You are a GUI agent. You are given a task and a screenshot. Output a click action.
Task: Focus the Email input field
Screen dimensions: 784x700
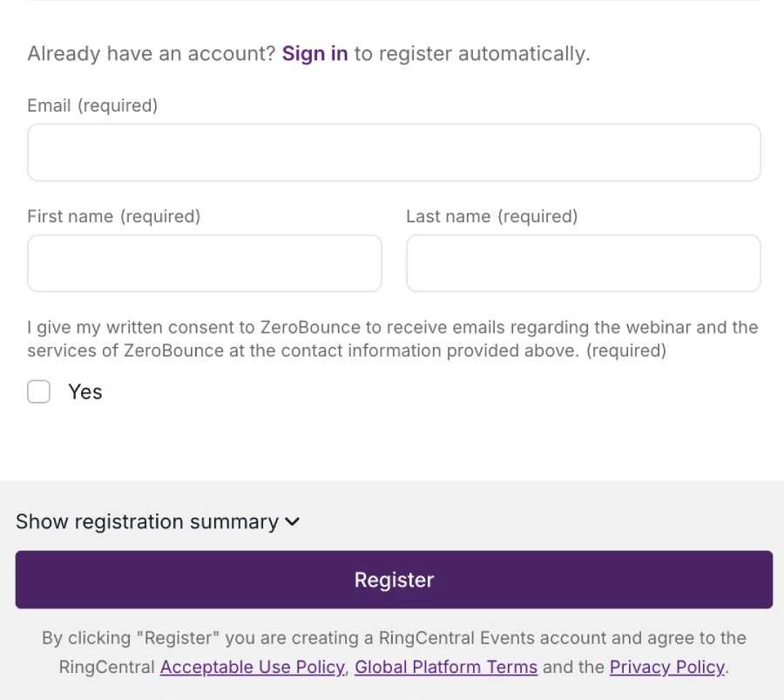coord(394,153)
